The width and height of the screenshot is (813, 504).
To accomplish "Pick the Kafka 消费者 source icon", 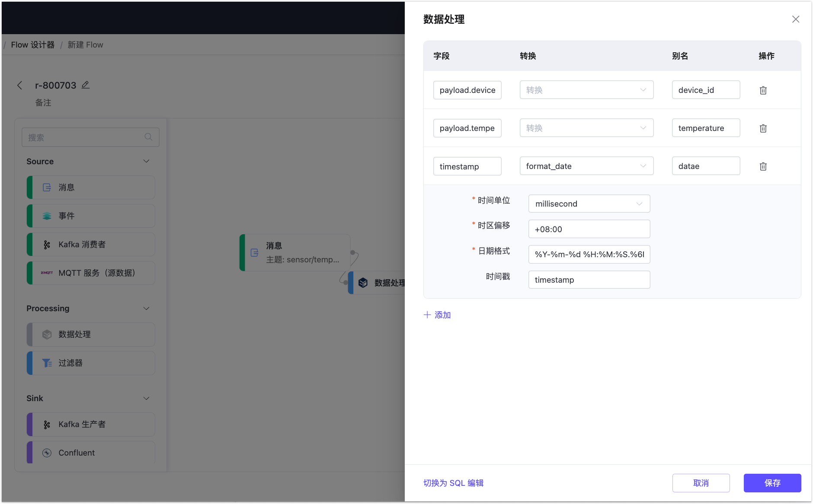I will (x=47, y=244).
